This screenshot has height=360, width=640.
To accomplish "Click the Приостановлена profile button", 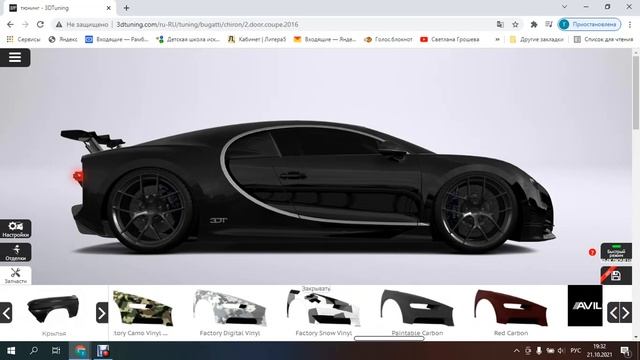I will pyautogui.click(x=589, y=24).
